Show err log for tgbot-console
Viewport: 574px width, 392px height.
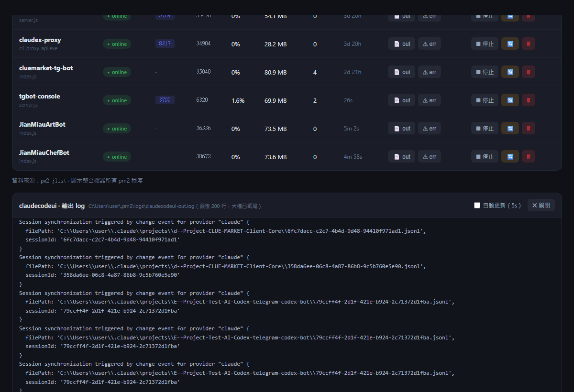tap(430, 100)
